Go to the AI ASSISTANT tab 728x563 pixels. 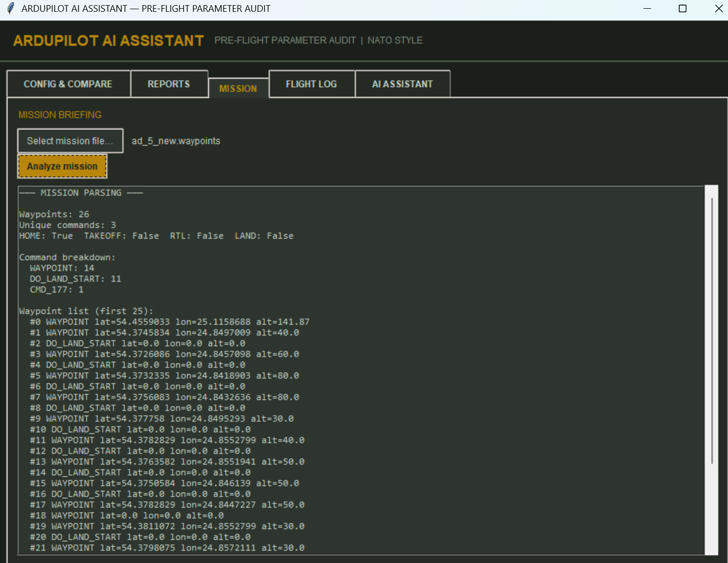click(x=402, y=84)
